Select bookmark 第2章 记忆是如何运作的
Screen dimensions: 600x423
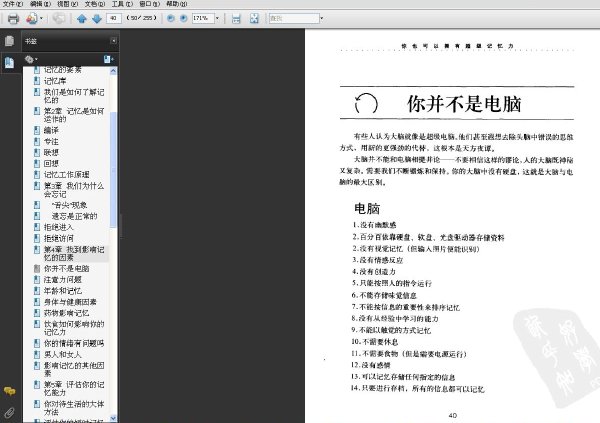pyautogui.click(x=74, y=115)
